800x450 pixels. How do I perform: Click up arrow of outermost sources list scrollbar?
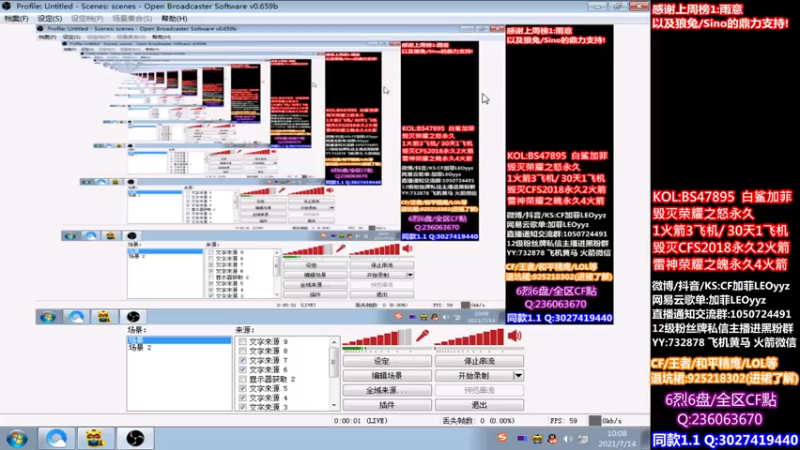pos(334,342)
